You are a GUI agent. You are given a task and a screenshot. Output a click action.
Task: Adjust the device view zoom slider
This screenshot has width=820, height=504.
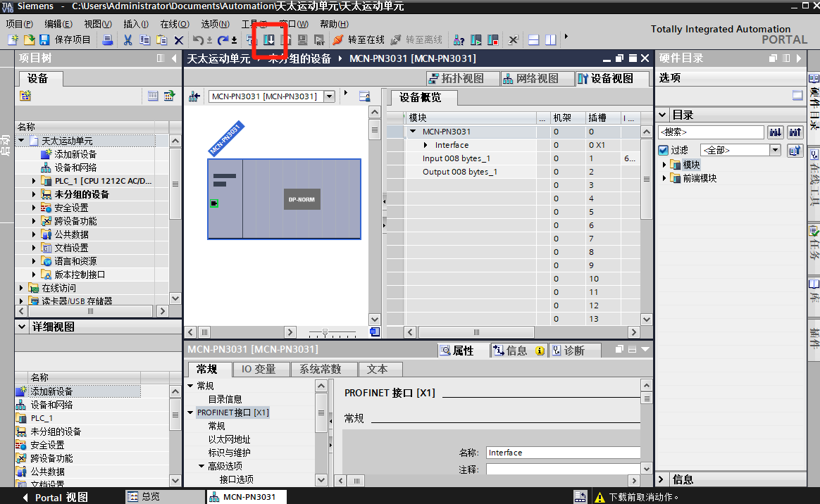click(x=325, y=332)
